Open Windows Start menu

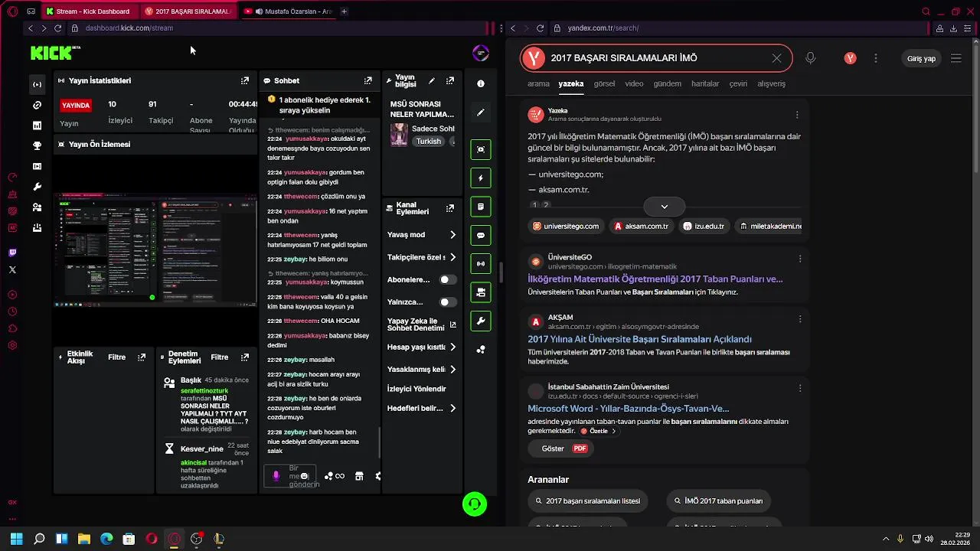coord(17,539)
